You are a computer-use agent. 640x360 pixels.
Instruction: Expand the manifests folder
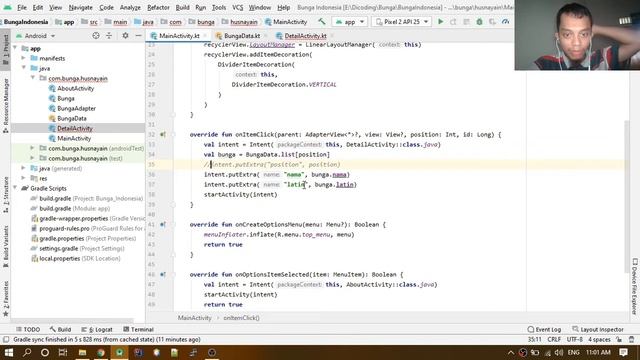point(24,58)
